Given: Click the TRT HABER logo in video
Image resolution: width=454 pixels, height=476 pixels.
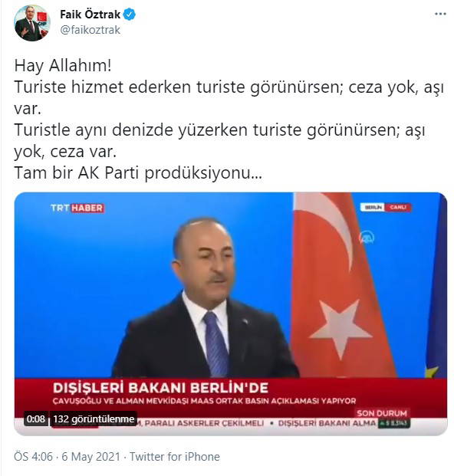Looking at the screenshot, I should click(x=77, y=208).
